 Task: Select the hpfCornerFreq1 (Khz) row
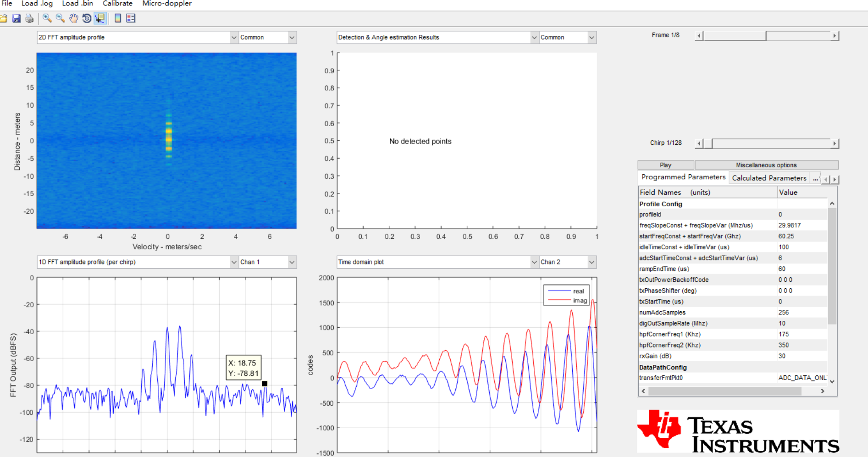point(733,334)
